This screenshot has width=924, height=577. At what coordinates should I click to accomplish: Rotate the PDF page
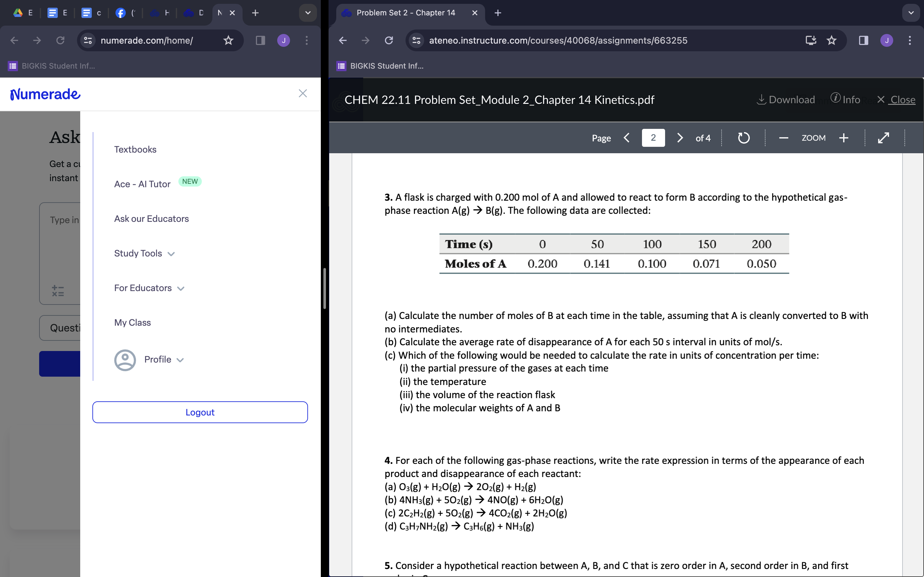click(743, 138)
